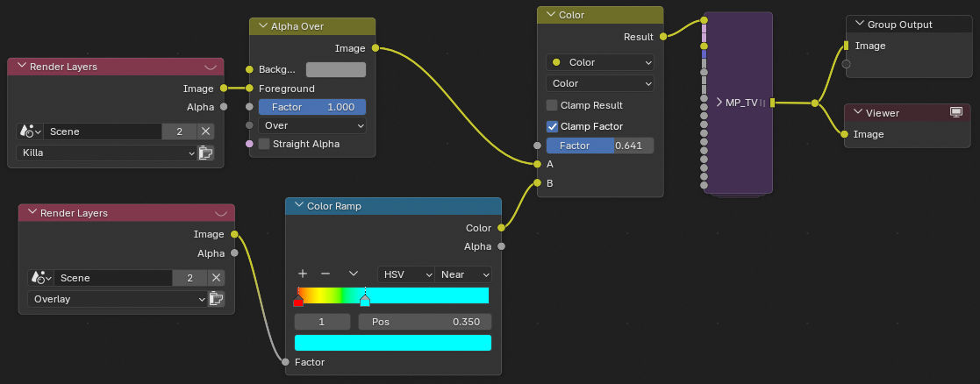Open the scene browse icon in Overlay node
This screenshot has width=980, height=384.
pyautogui.click(x=40, y=278)
